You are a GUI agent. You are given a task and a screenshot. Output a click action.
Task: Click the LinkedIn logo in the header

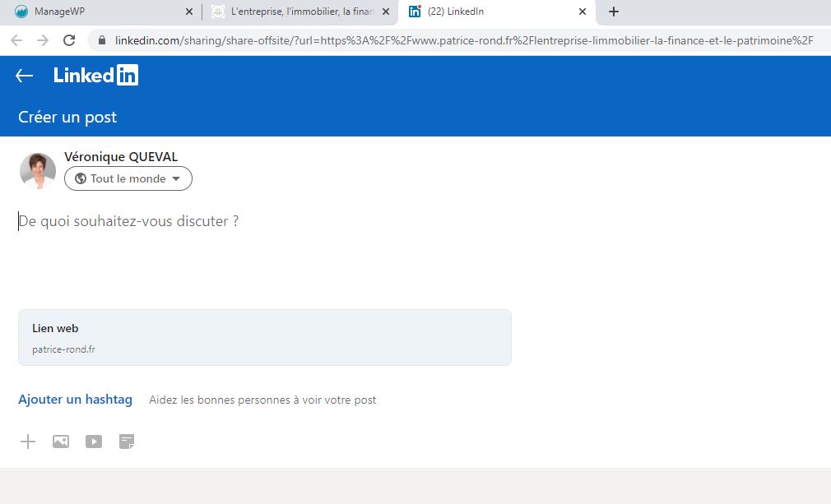pos(96,75)
